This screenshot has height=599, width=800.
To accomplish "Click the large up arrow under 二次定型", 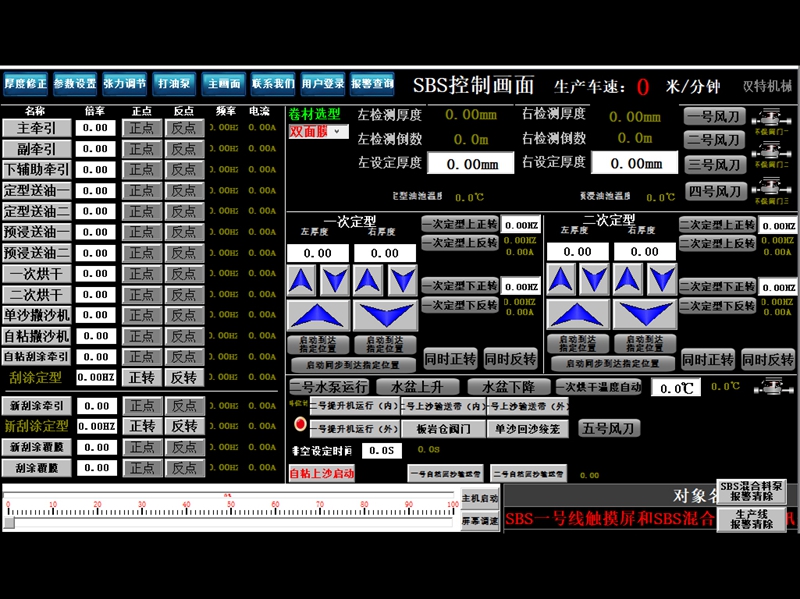I will (x=577, y=315).
